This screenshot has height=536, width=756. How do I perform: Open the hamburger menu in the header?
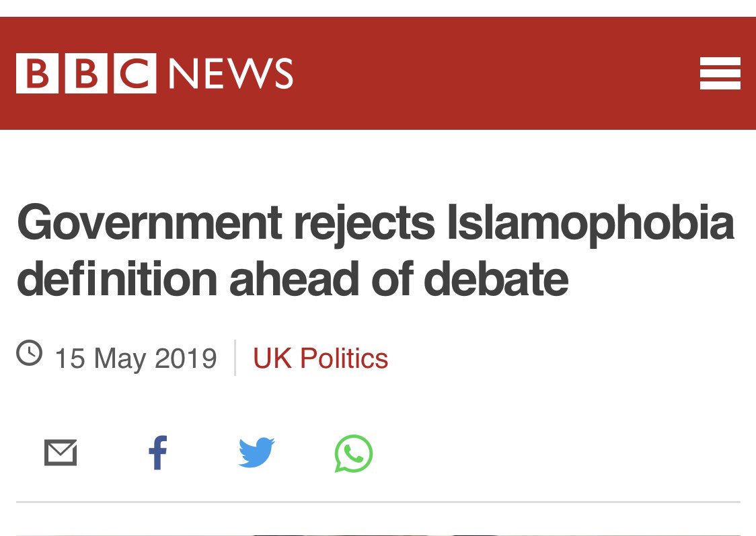(x=720, y=73)
